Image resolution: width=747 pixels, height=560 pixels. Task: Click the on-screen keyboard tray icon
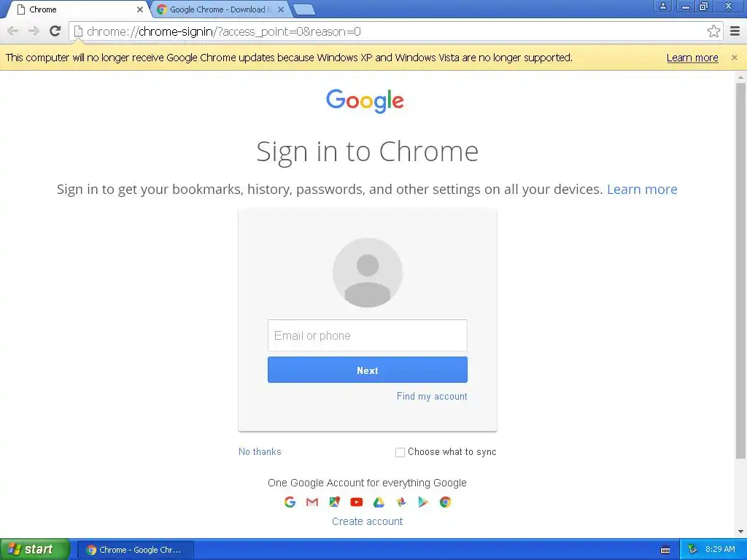[x=665, y=550]
